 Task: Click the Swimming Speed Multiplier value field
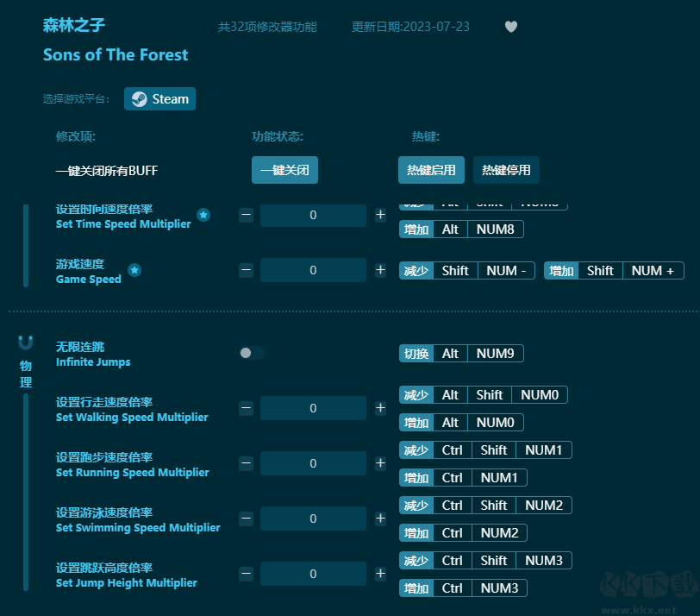314,519
